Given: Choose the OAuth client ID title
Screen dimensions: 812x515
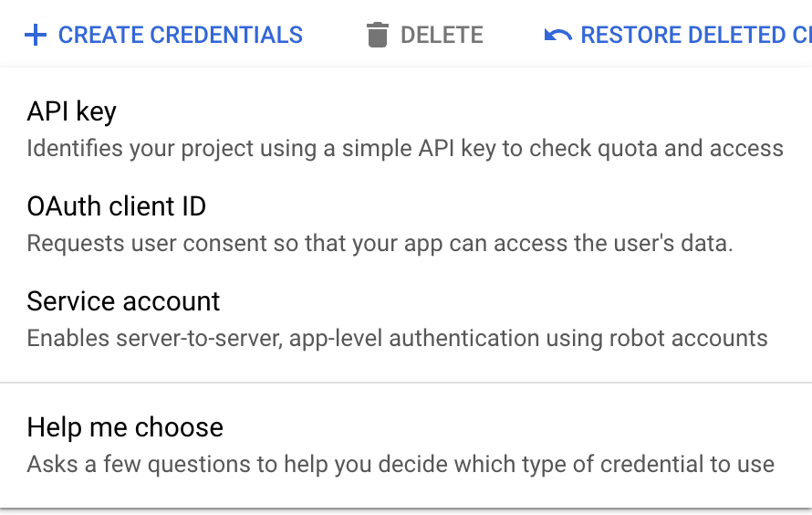Looking at the screenshot, I should tap(117, 206).
